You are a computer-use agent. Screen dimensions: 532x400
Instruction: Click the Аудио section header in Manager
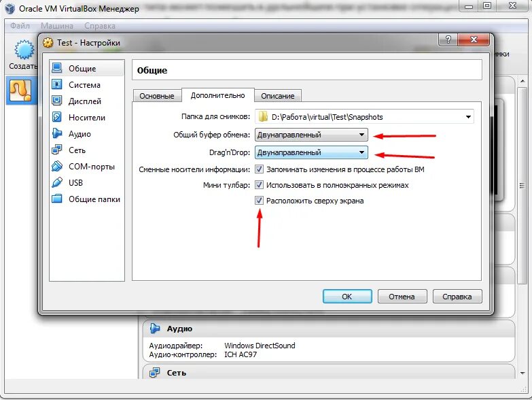[328, 329]
